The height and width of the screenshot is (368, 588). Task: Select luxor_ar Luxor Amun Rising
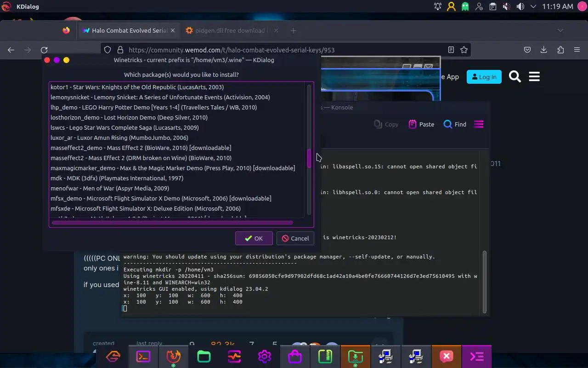point(177,138)
